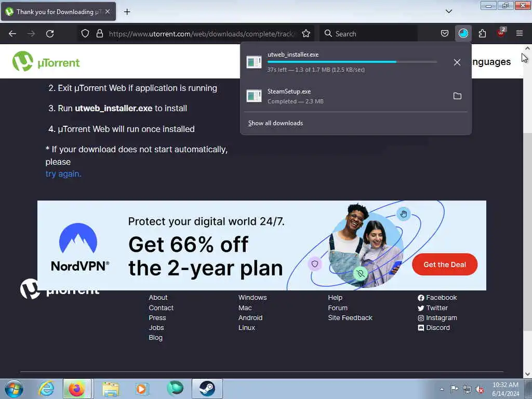Click the search magnifier icon
Viewport: 532px width, 399px height.
[328, 34]
